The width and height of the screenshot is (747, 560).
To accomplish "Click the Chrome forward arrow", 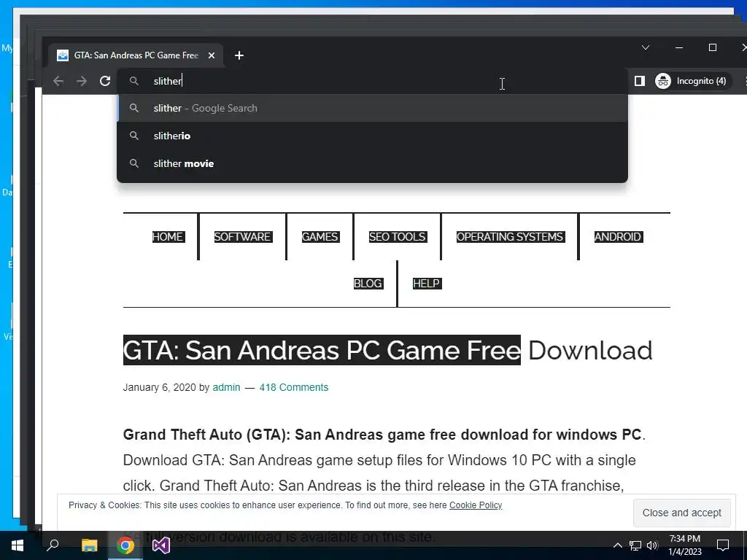I will [82, 81].
